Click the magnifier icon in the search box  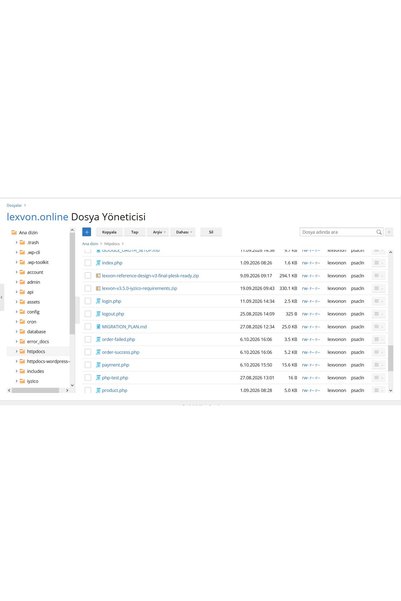point(379,232)
